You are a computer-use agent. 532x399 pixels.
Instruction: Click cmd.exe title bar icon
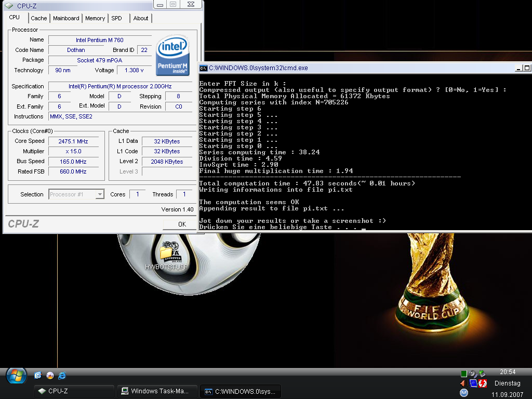[x=203, y=68]
